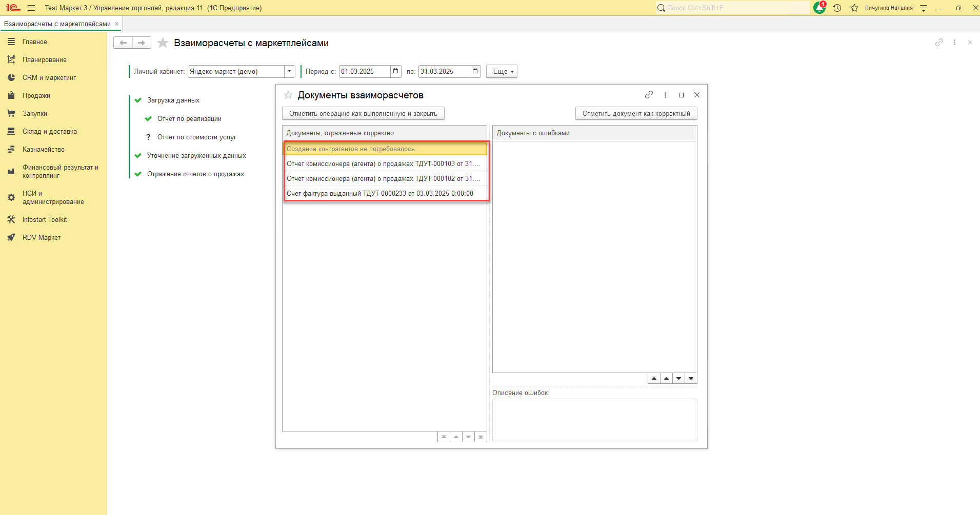
Task: Click the 1C main menu hamburger icon
Action: (31, 8)
